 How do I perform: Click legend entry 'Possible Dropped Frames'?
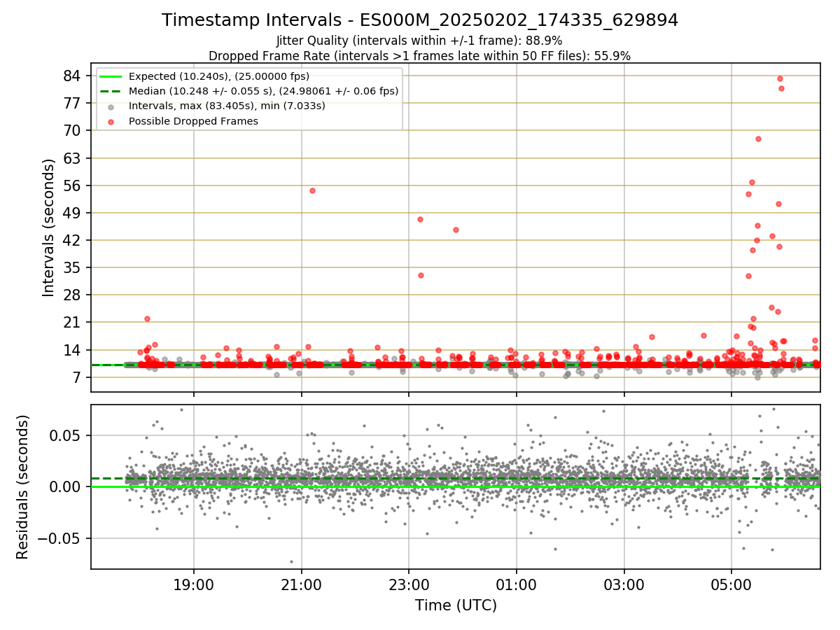point(193,121)
